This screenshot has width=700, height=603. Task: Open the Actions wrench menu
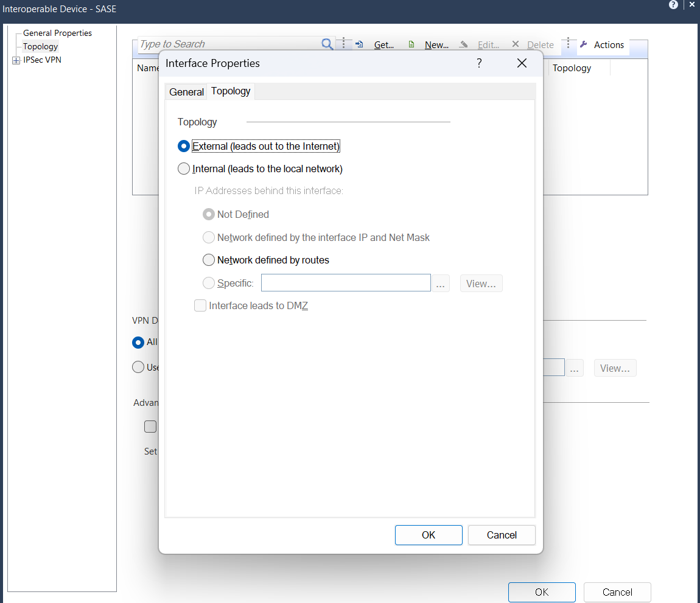602,44
